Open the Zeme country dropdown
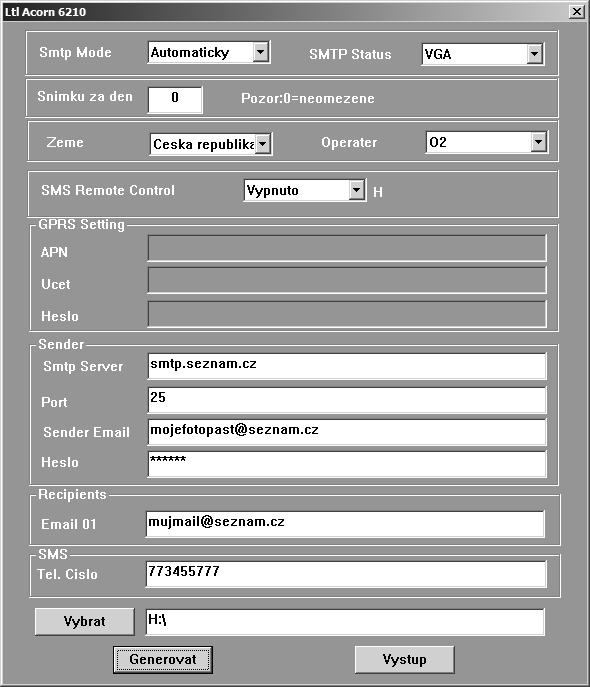The image size is (590, 687). (x=211, y=144)
